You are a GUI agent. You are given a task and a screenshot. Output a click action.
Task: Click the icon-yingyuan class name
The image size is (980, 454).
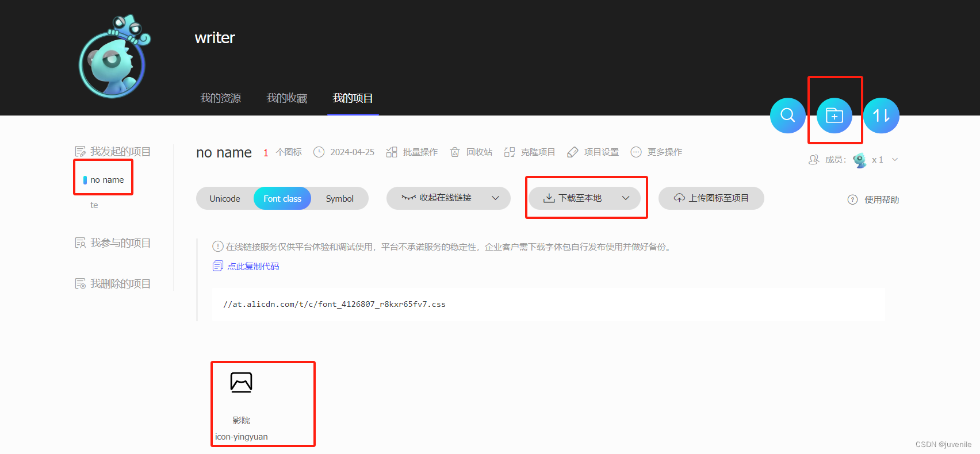tap(242, 437)
